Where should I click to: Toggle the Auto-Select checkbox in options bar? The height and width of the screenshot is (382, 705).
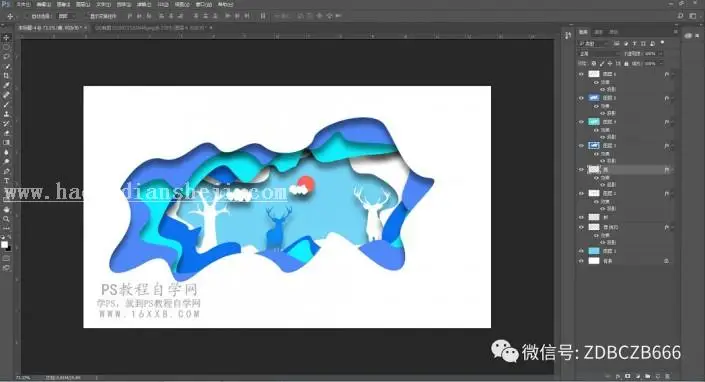[x=27, y=16]
